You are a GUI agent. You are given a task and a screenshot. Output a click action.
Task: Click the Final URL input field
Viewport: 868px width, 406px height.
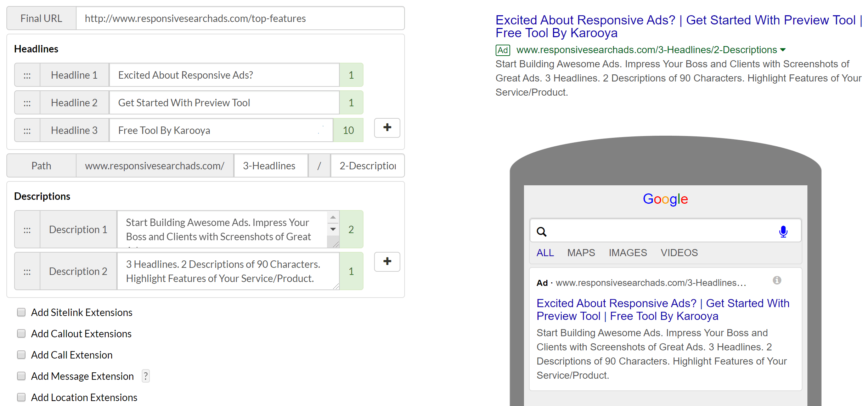click(240, 18)
